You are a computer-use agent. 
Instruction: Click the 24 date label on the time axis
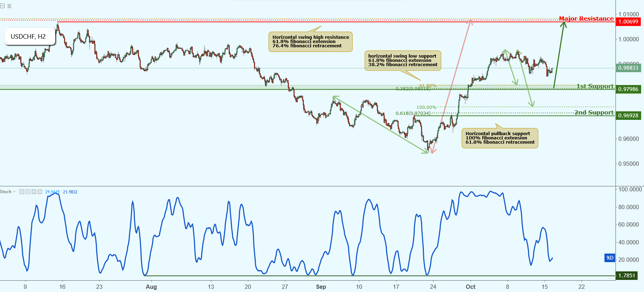coord(433,287)
